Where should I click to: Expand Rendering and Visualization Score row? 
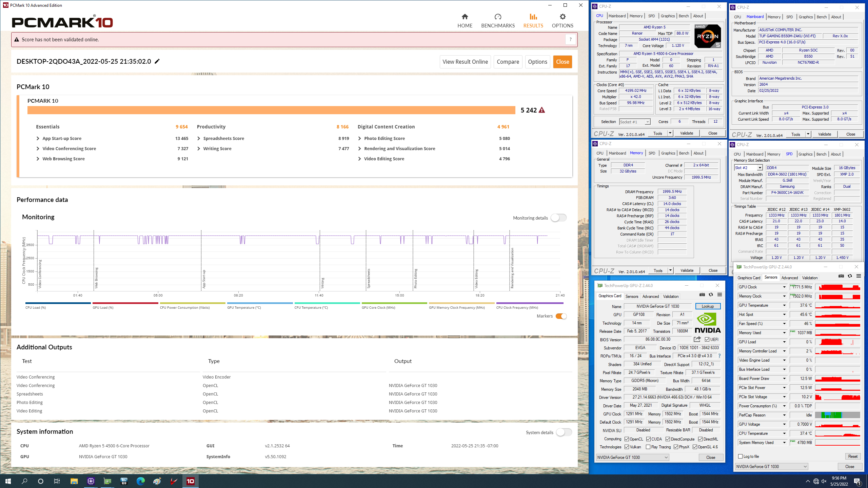(x=359, y=148)
